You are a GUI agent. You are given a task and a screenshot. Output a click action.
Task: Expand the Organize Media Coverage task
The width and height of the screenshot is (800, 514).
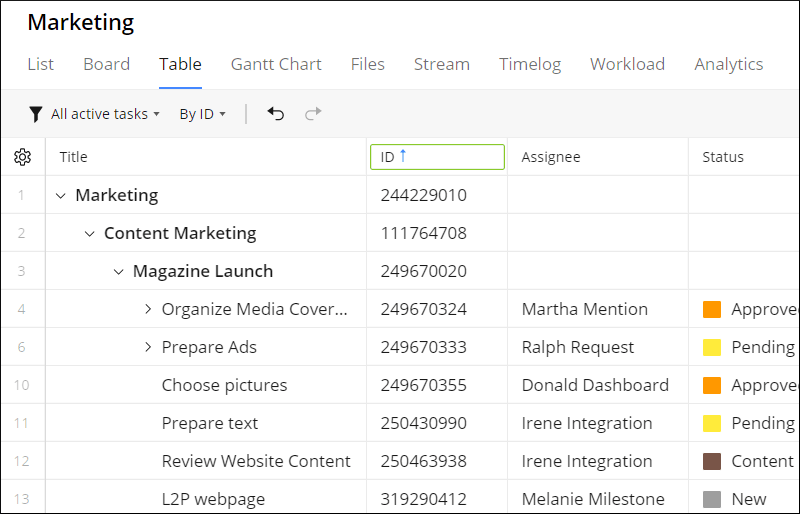point(148,309)
